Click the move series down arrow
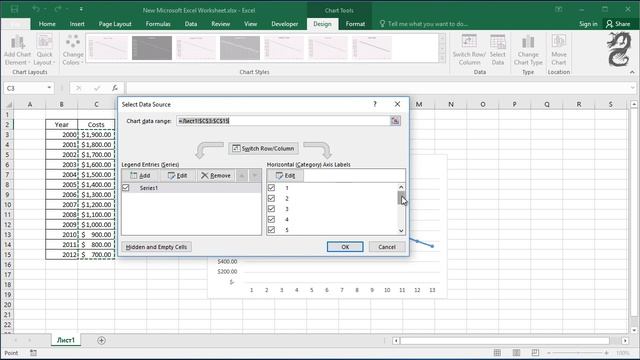Image resolution: width=640 pixels, height=360 pixels. [255, 176]
